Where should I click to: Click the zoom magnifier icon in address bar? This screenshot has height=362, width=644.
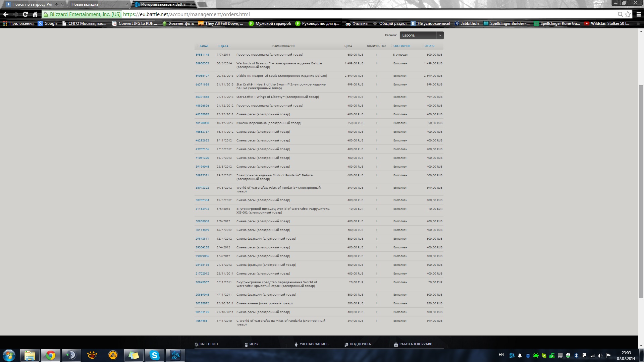coord(620,14)
